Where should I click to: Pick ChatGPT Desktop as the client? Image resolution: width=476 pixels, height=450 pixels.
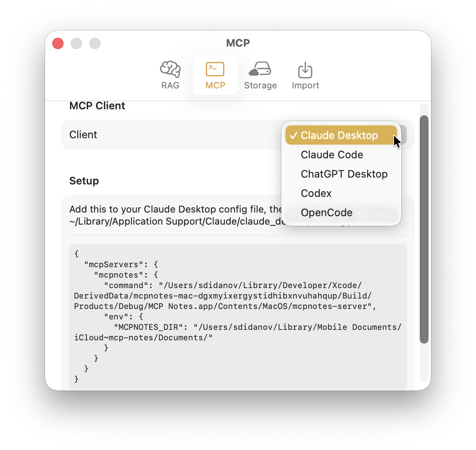click(x=341, y=174)
